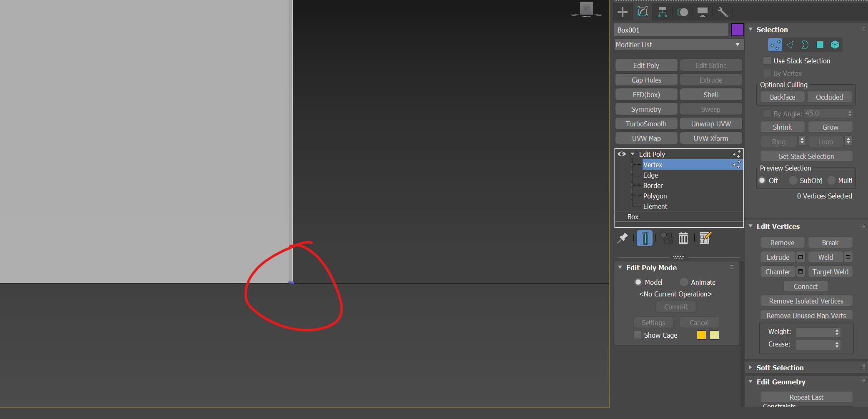The height and width of the screenshot is (419, 868).
Task: Click Remove Isolated Vertices
Action: coord(806,301)
